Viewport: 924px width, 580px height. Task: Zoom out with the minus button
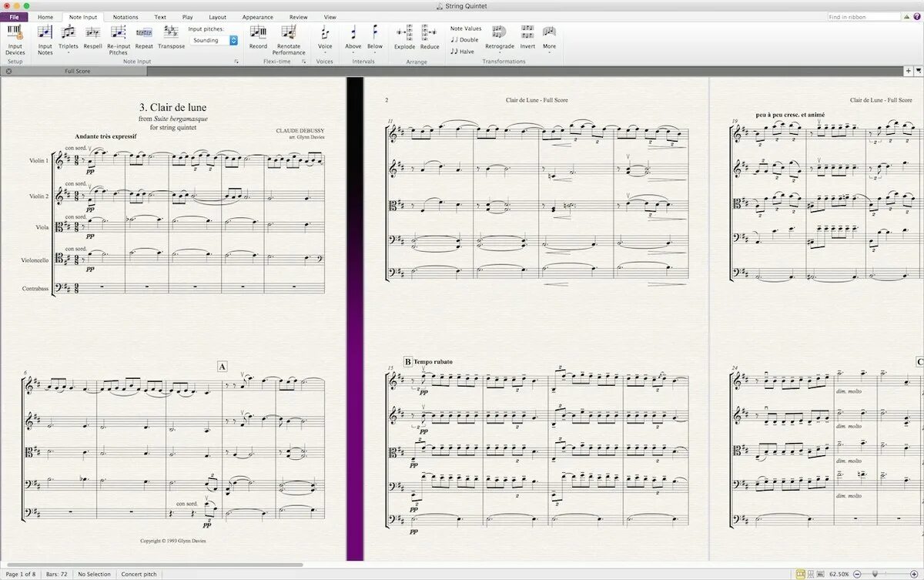(855, 574)
